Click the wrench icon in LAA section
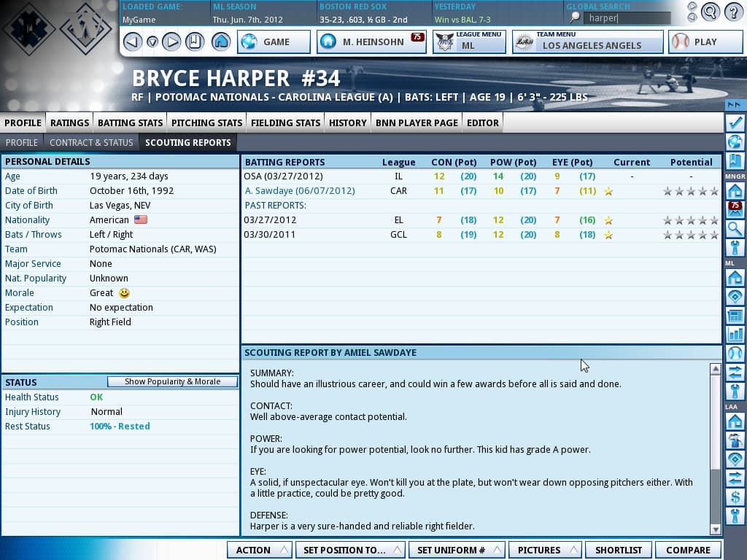This screenshot has width=747, height=560. (735, 516)
